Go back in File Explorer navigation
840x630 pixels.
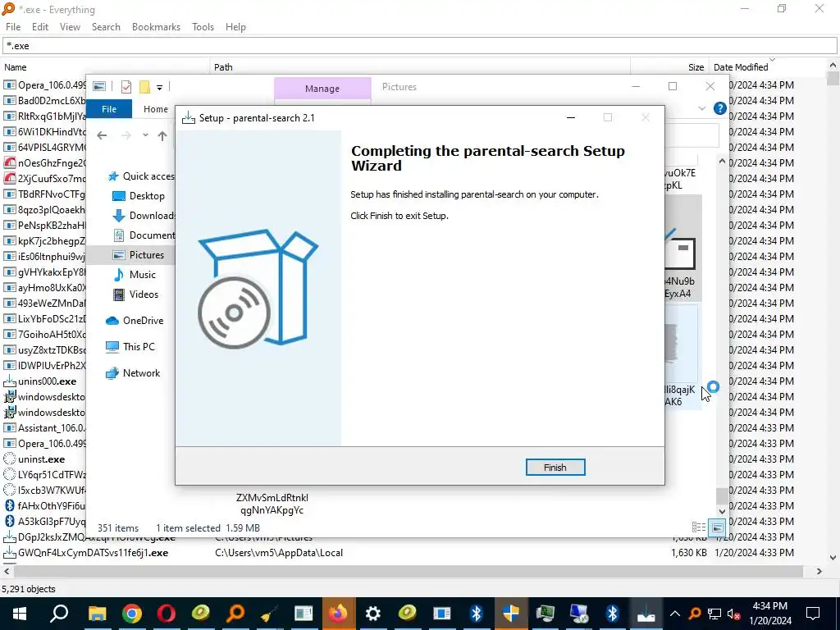click(102, 136)
